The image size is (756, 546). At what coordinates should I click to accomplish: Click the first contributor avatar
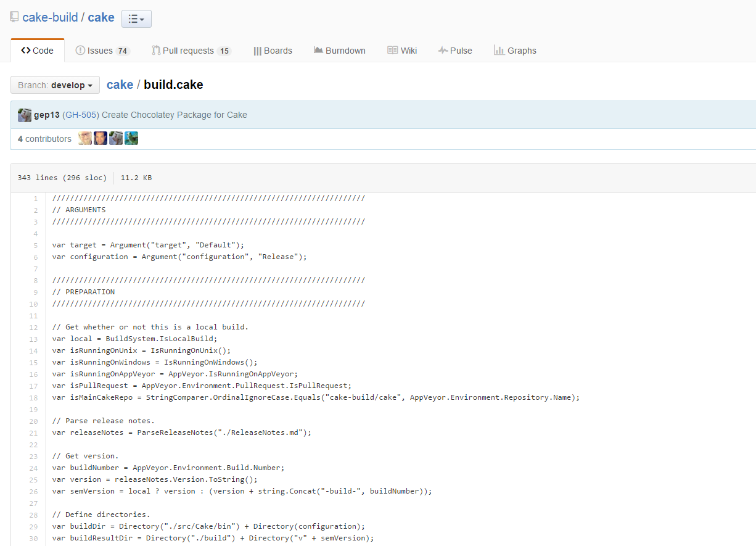coord(85,138)
